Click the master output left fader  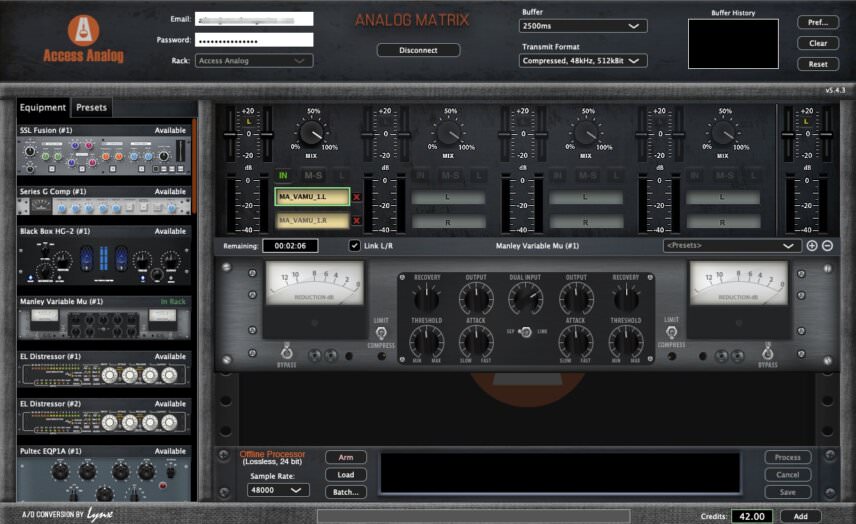(x=788, y=134)
